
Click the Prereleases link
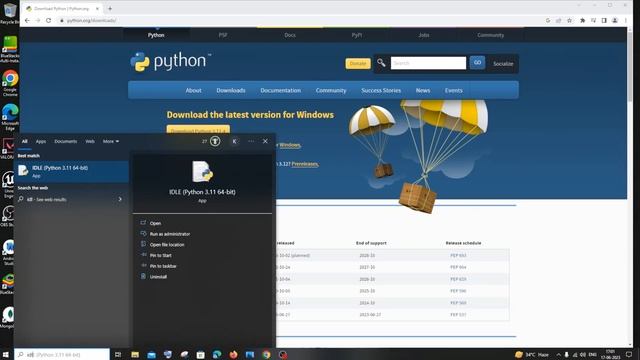pos(305,164)
